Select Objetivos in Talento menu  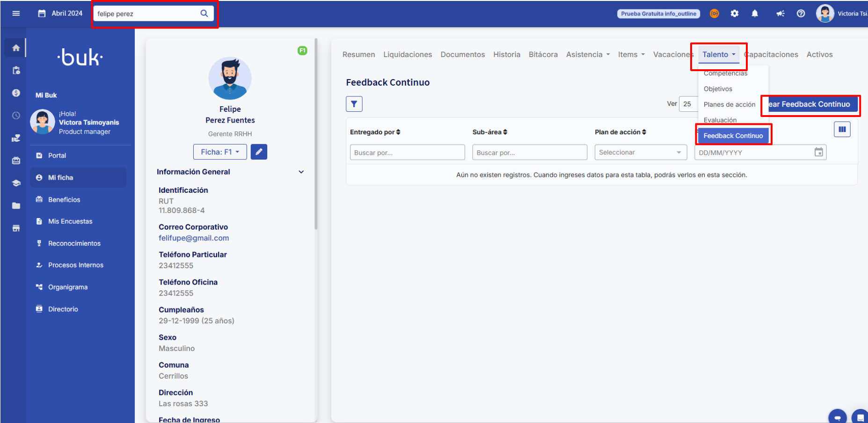(x=718, y=89)
